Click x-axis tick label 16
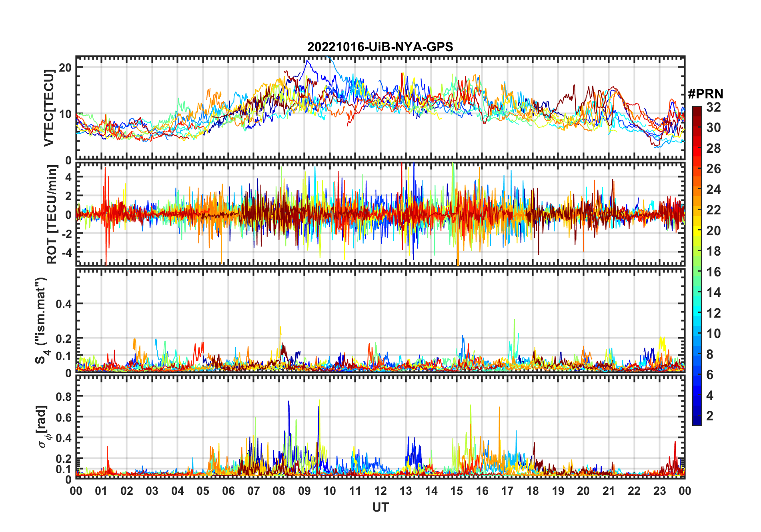 (x=482, y=491)
